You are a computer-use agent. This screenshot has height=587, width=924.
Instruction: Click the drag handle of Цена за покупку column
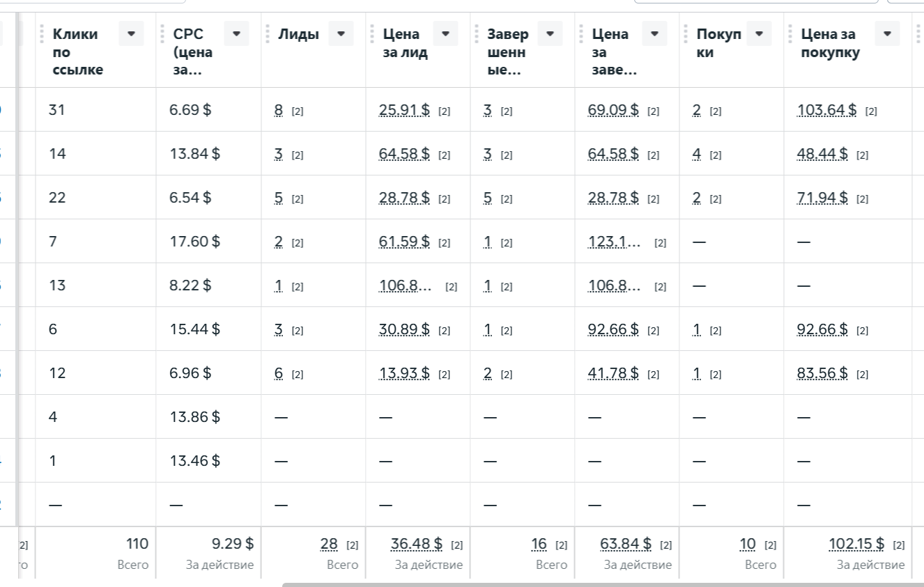point(790,33)
